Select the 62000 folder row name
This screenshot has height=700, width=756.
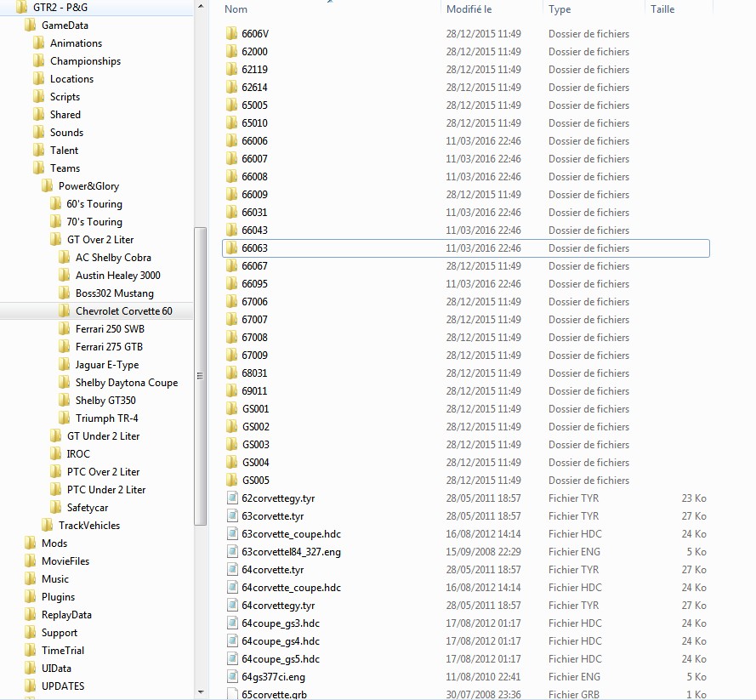(254, 52)
